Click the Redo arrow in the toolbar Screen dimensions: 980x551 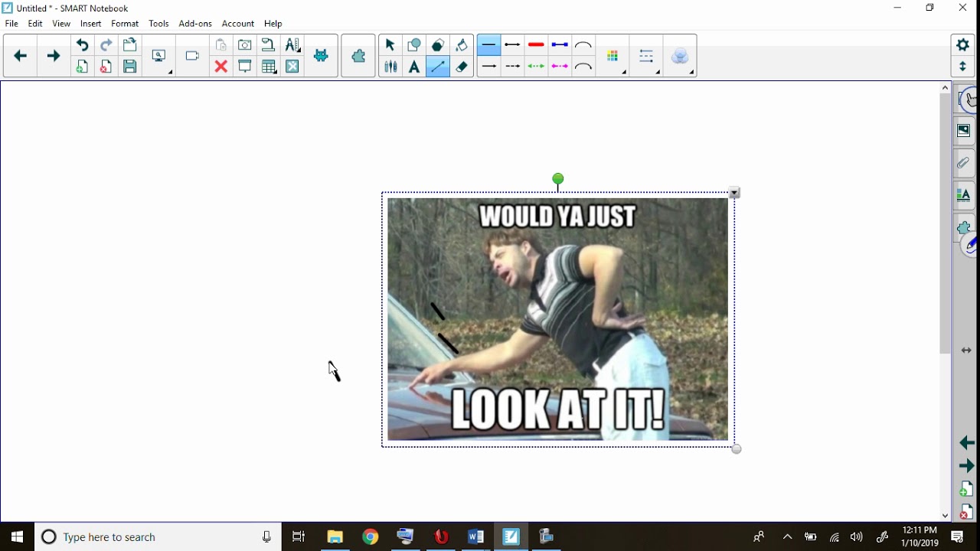106,45
